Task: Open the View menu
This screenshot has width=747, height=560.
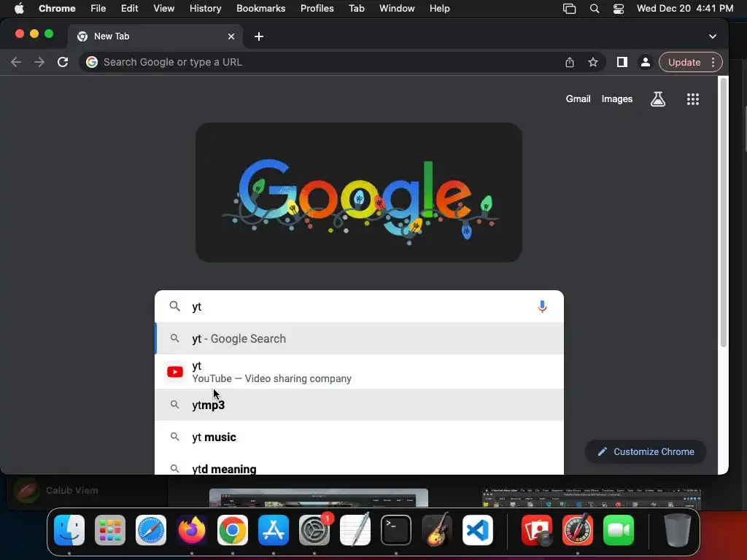Action: tap(163, 8)
